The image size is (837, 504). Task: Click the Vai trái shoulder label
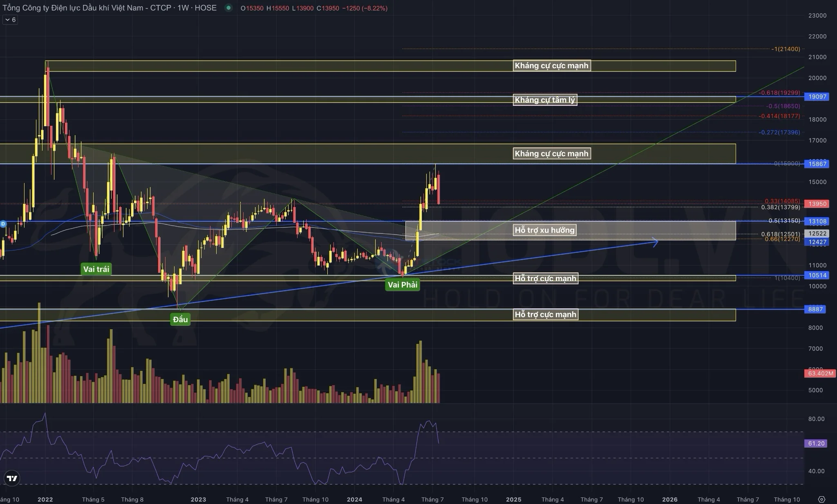pos(96,269)
